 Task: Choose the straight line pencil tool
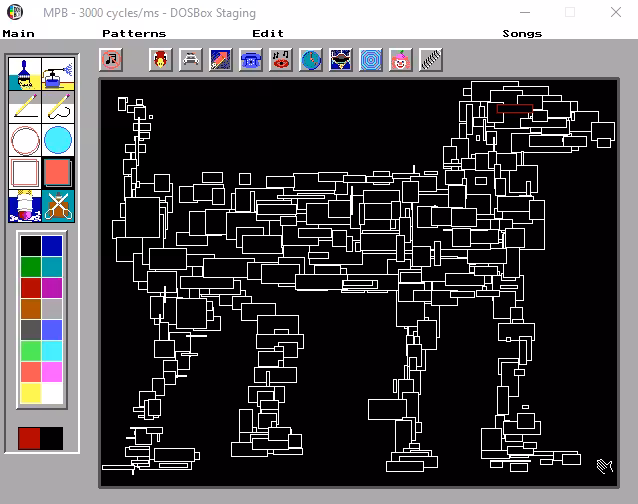pos(25,107)
